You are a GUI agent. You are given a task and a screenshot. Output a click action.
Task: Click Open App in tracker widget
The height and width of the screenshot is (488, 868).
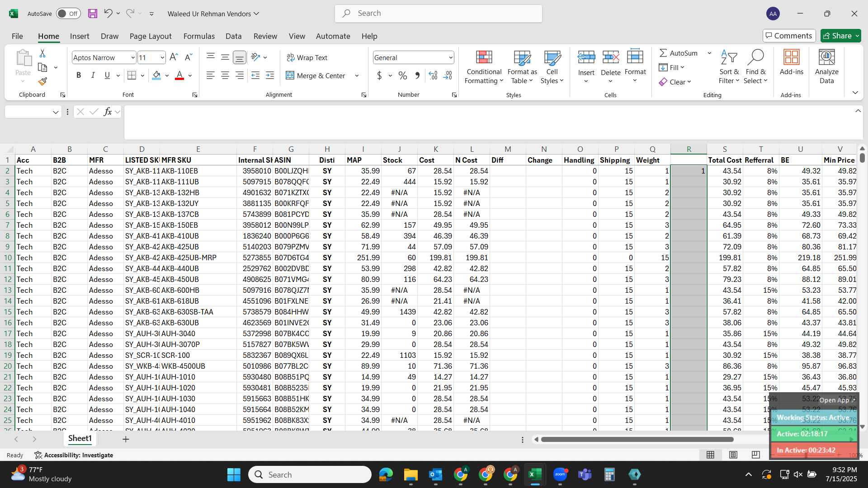(837, 400)
